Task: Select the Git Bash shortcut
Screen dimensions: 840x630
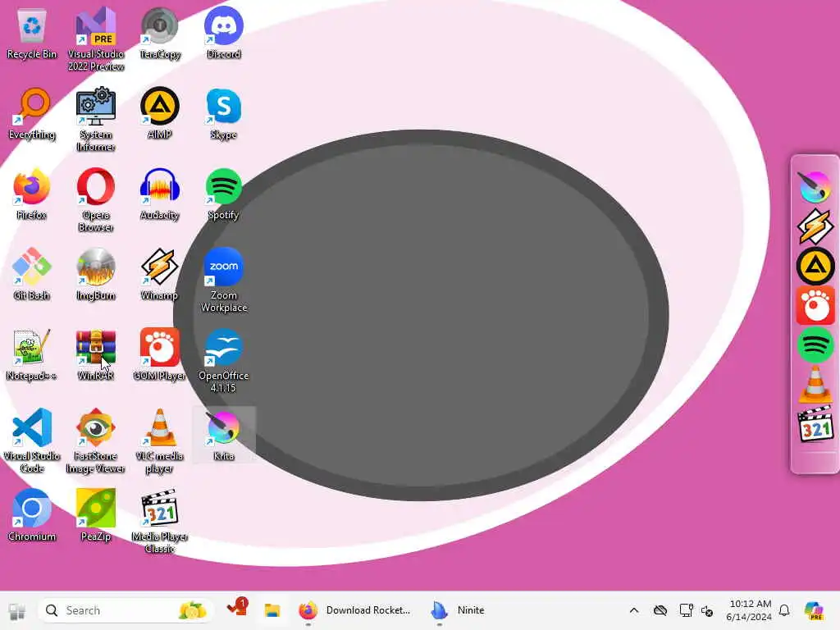Action: point(32,274)
